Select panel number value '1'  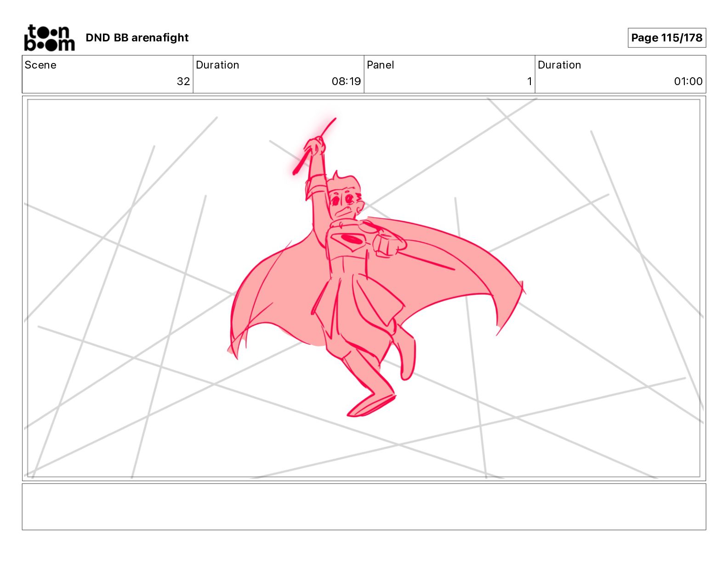click(x=529, y=81)
